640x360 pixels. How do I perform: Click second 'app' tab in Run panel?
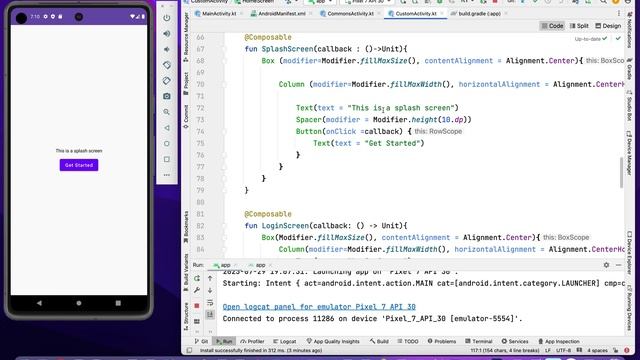(x=257, y=265)
